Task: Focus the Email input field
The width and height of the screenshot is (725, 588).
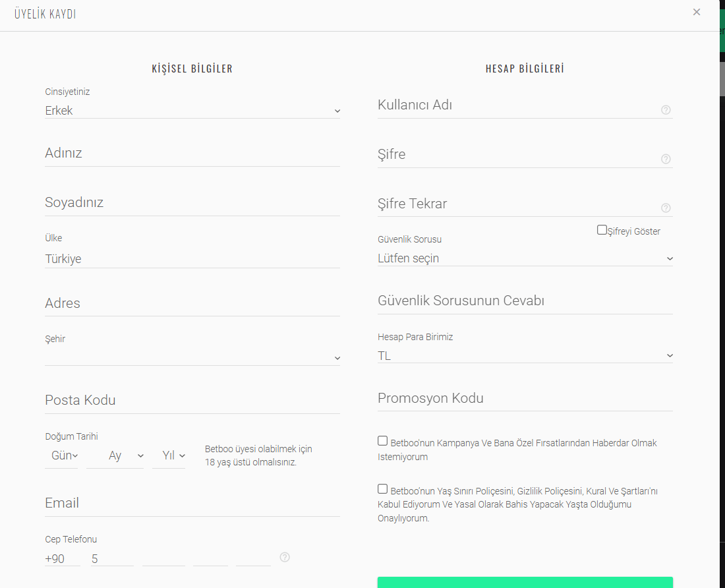Action: coord(192,504)
